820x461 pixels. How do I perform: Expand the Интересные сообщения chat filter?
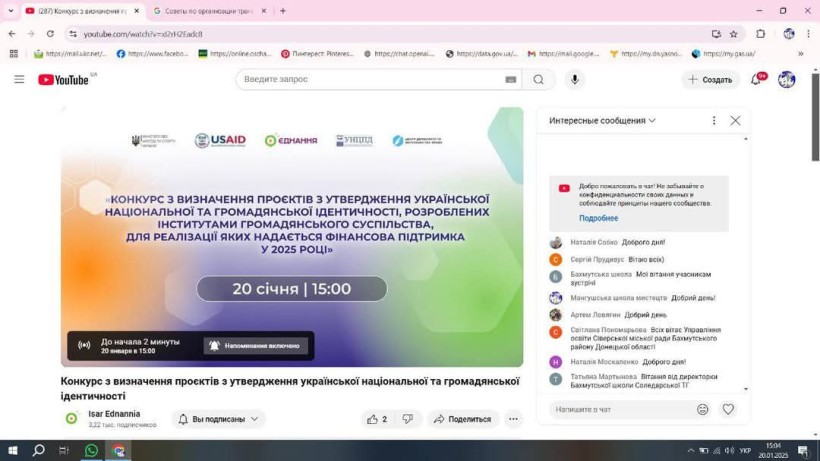pyautogui.click(x=602, y=120)
